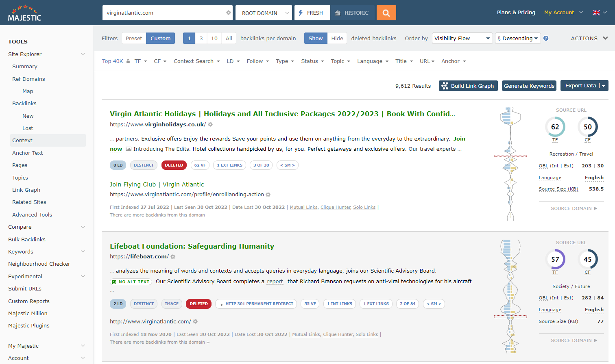The height and width of the screenshot is (364, 615).
Task: Click the orange search magnifier button
Action: [x=386, y=13]
